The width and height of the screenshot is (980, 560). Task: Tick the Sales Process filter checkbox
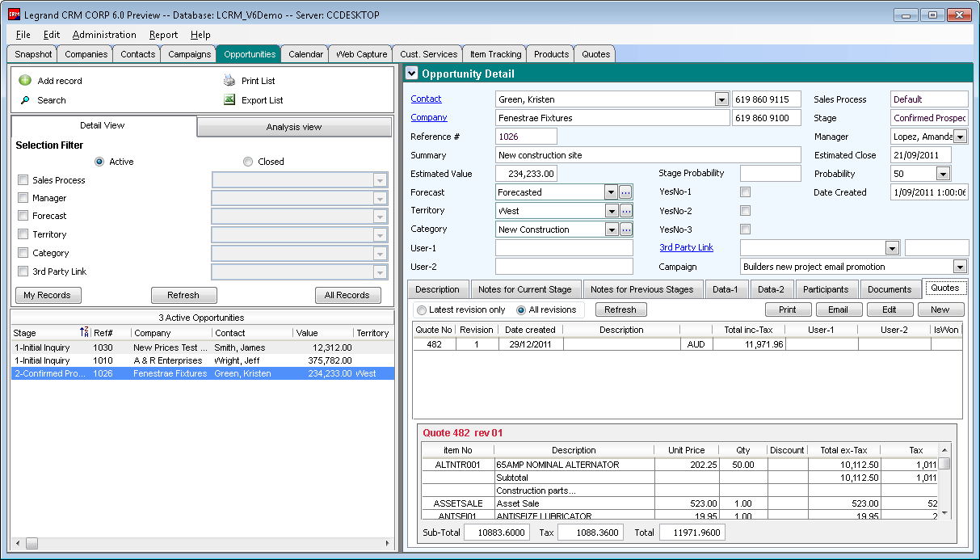pyautogui.click(x=23, y=180)
